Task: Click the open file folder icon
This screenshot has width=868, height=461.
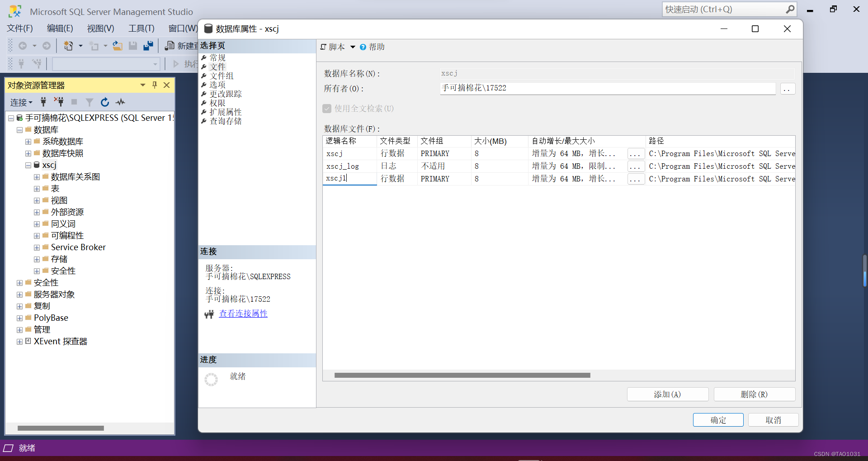Action: 118,46
